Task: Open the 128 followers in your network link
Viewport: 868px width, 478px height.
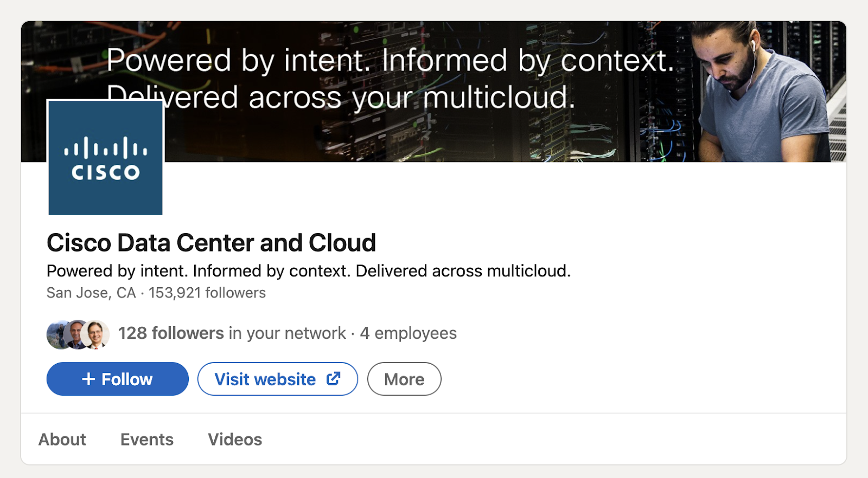Action: tap(232, 333)
